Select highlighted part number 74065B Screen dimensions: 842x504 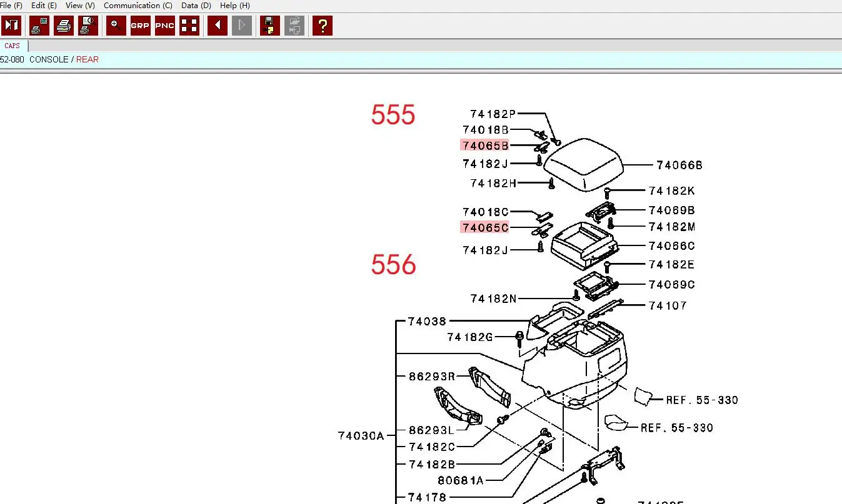click(x=485, y=146)
